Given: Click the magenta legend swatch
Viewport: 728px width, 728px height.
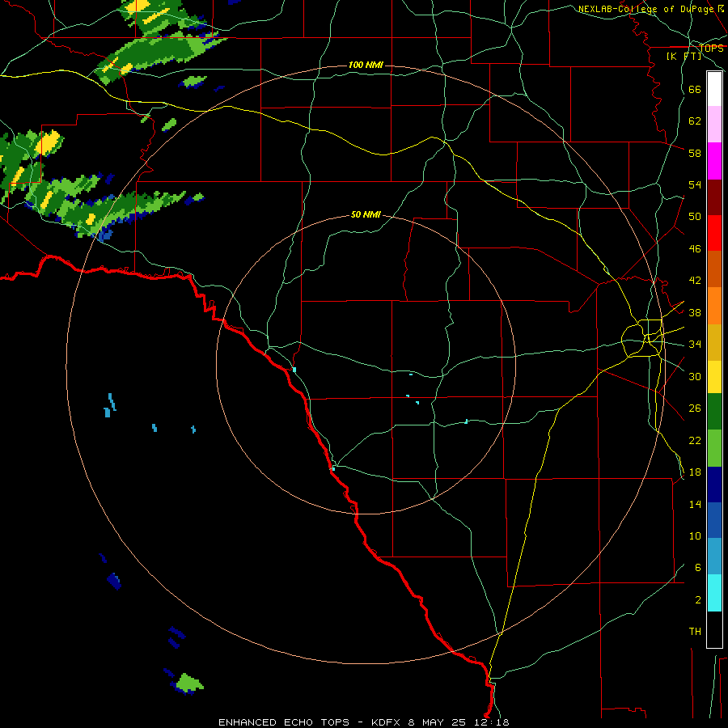Looking at the screenshot, I should tap(714, 161).
